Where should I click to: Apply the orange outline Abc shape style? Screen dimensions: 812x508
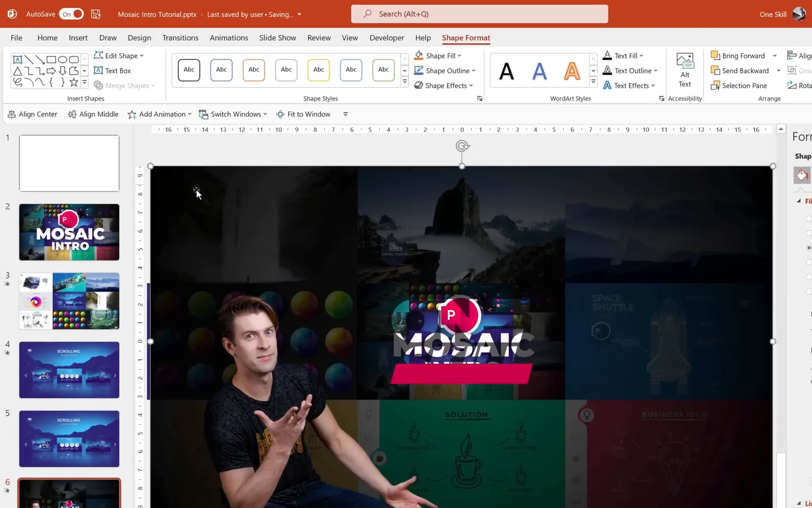254,70
